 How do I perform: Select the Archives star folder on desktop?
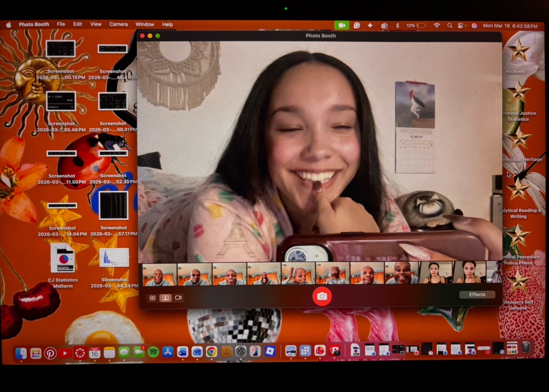[518, 55]
